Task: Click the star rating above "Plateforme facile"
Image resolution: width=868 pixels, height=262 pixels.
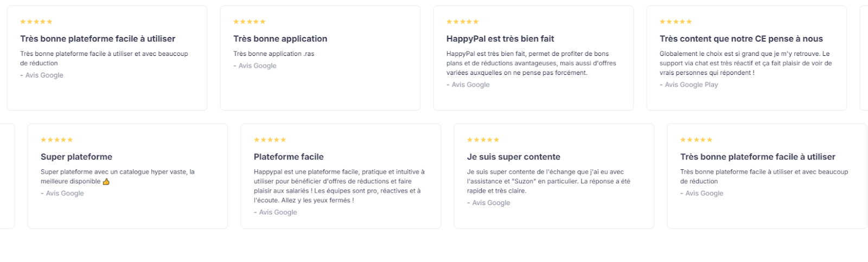Action: [x=270, y=140]
